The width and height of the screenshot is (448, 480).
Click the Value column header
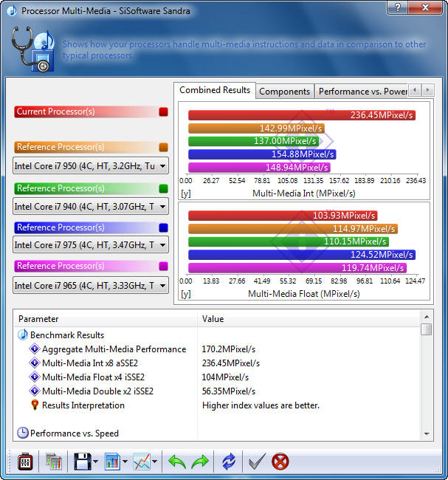coord(309,319)
